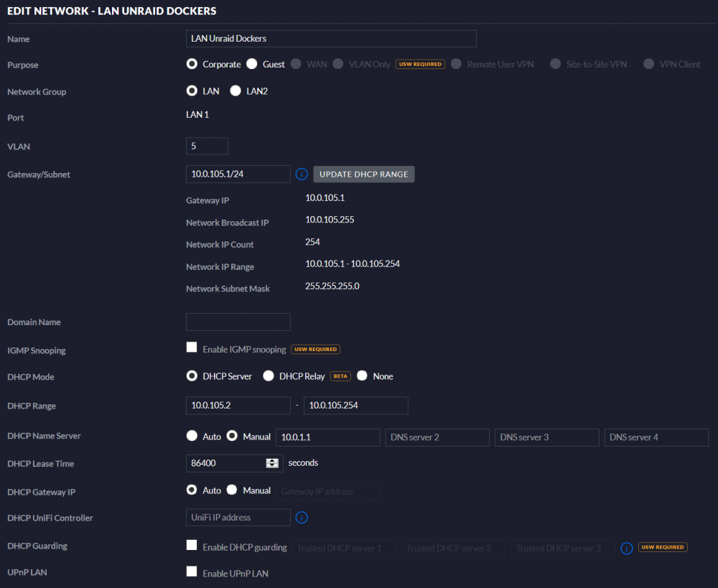
Task: Open the DHCP UniFi Controller info icon
Action: tap(302, 518)
